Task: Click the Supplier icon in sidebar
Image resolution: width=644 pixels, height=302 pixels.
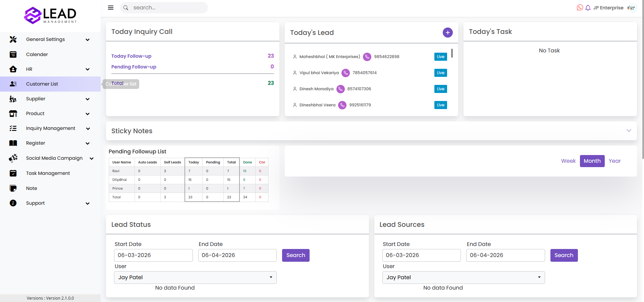Action: point(13,99)
